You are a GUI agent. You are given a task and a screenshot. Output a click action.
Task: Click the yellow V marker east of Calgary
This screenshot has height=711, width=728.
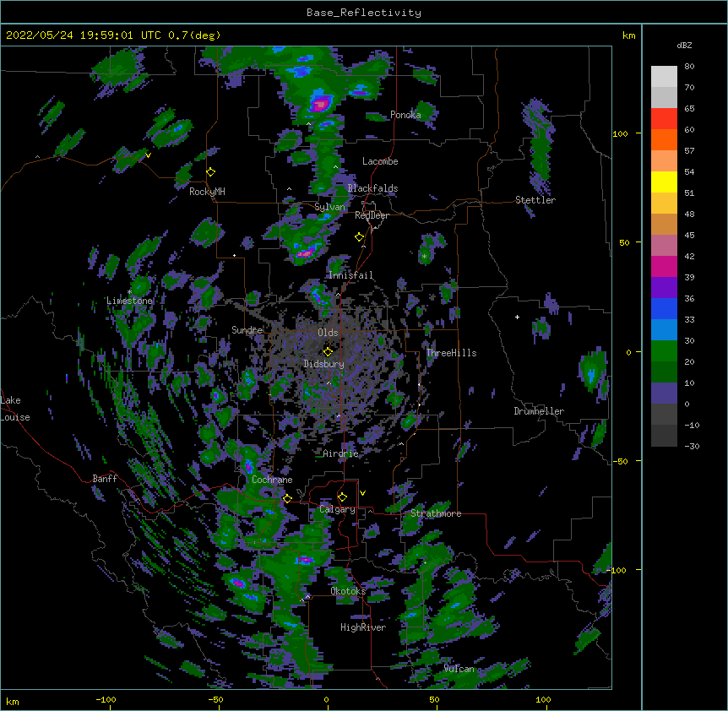362,493
